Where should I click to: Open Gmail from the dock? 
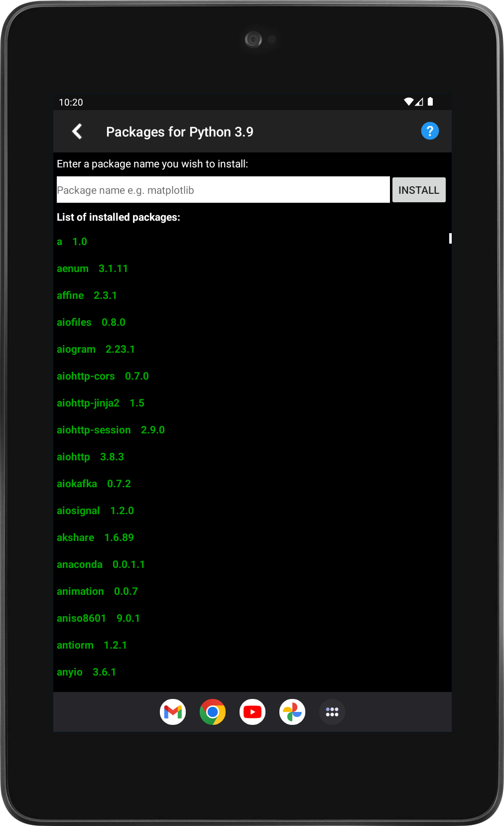click(173, 712)
